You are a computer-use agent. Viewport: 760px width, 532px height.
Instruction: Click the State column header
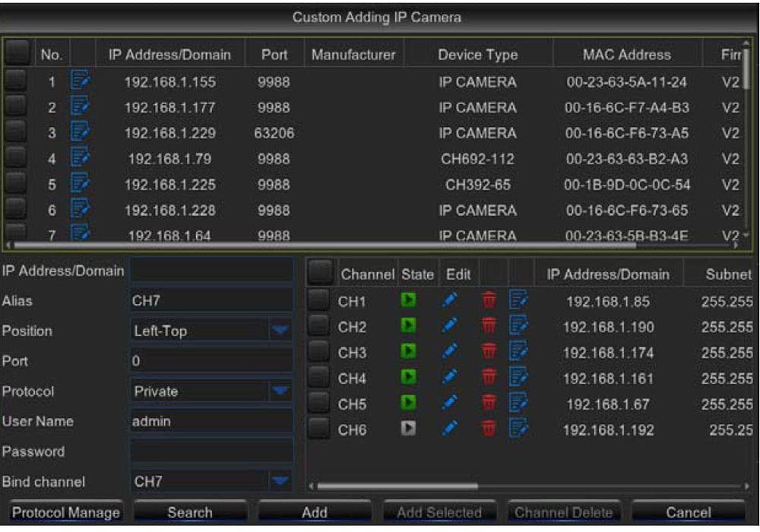point(418,274)
